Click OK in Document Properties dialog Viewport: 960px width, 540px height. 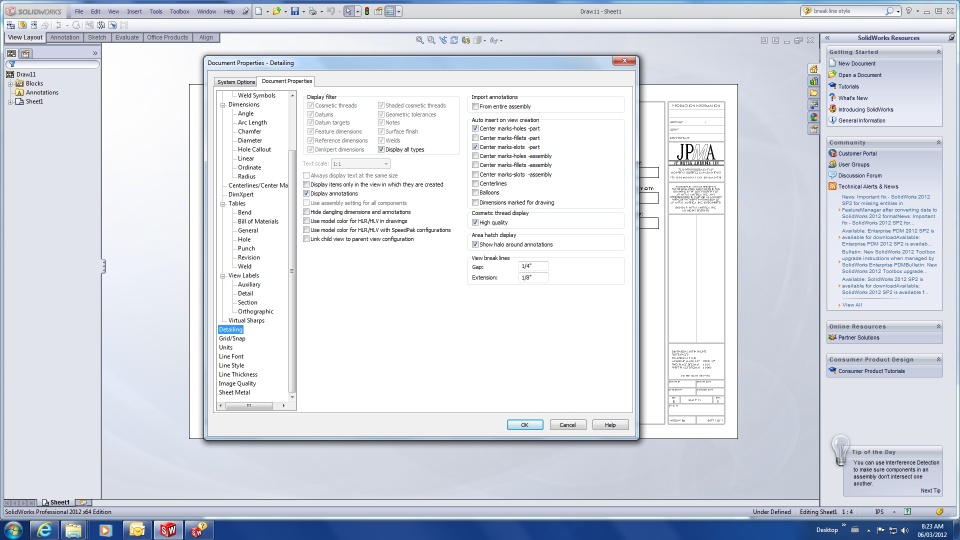pos(525,425)
